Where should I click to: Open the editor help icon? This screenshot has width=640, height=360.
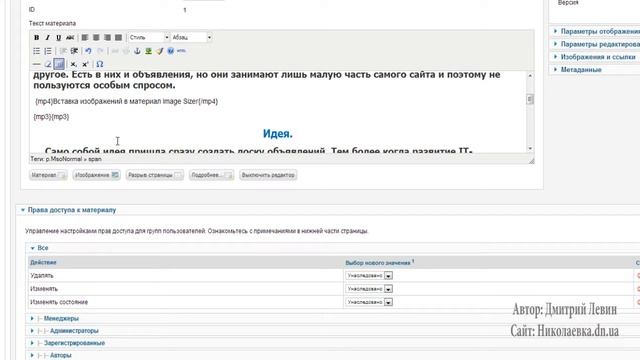tap(171, 51)
